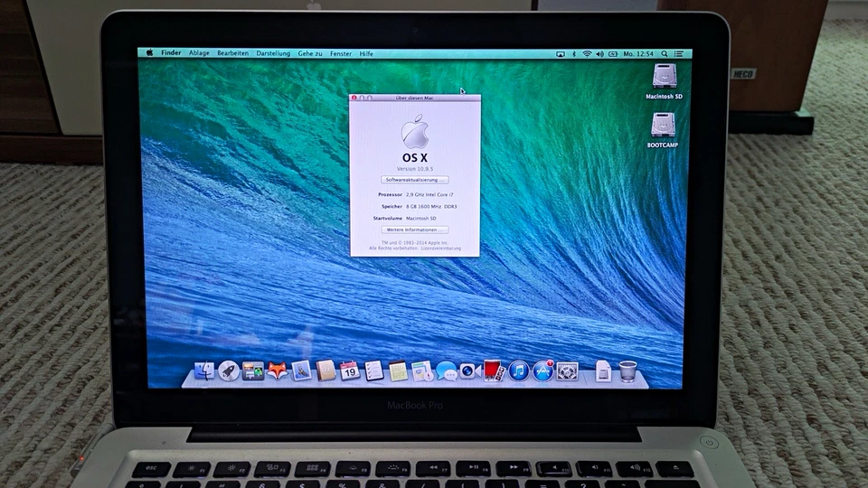
Task: Open Bluetooth status menu
Action: coord(574,54)
